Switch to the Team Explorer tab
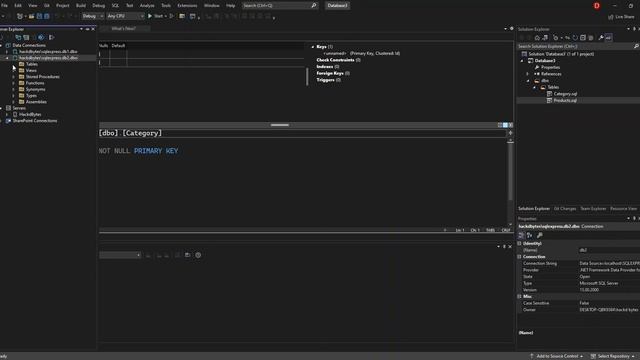Image resolution: width=640 pixels, height=360 pixels. click(x=593, y=209)
